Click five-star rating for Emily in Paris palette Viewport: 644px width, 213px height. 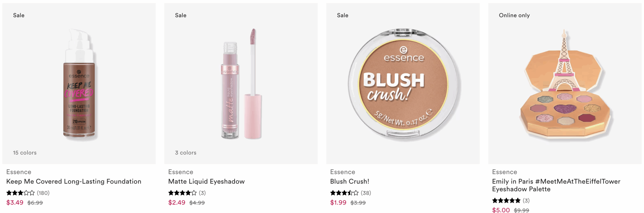506,201
